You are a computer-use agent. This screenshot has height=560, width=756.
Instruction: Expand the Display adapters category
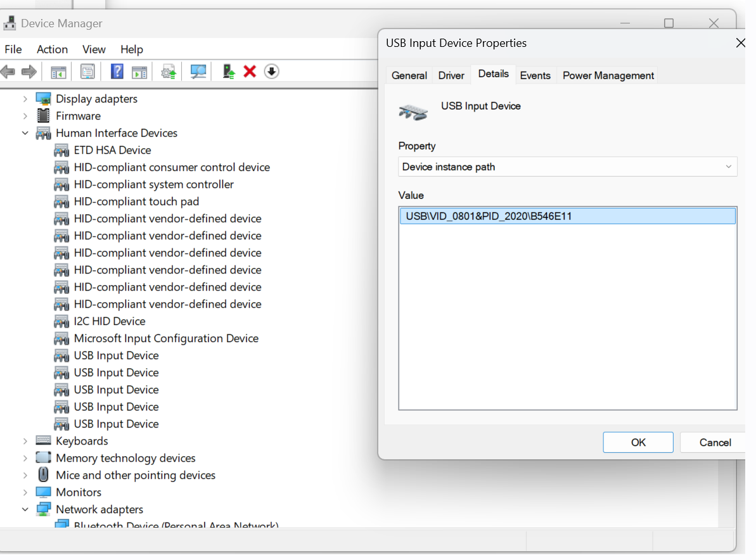(x=25, y=99)
